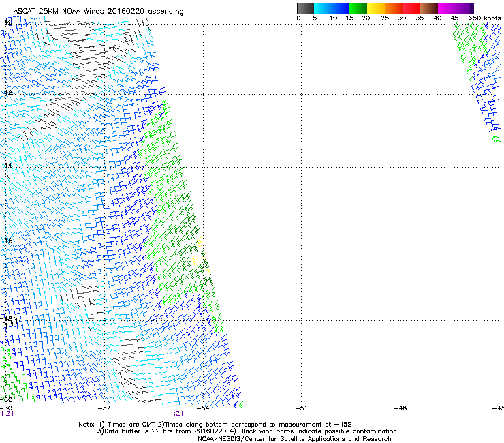504x443 pixels.
Task: Select the green 15-20 knots legend segment
Action: point(358,8)
